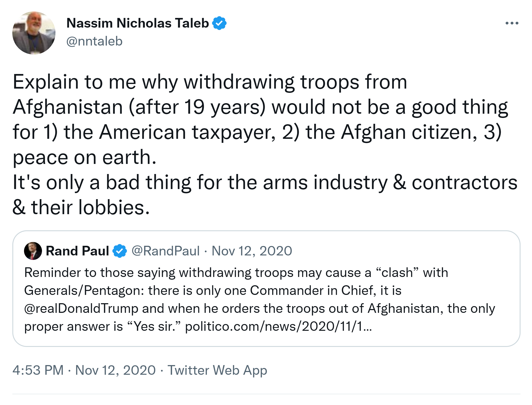Click the verified badge next to Rand Paul
The image size is (532, 405).
[120, 251]
